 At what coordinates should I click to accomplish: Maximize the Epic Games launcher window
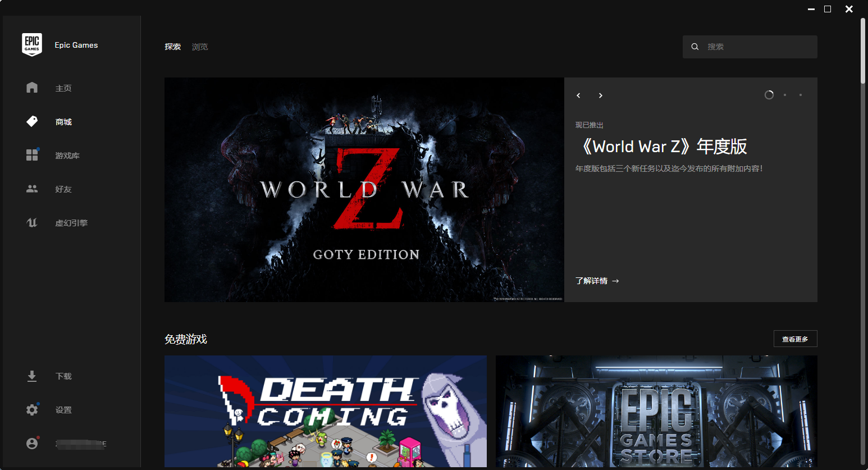tap(828, 9)
